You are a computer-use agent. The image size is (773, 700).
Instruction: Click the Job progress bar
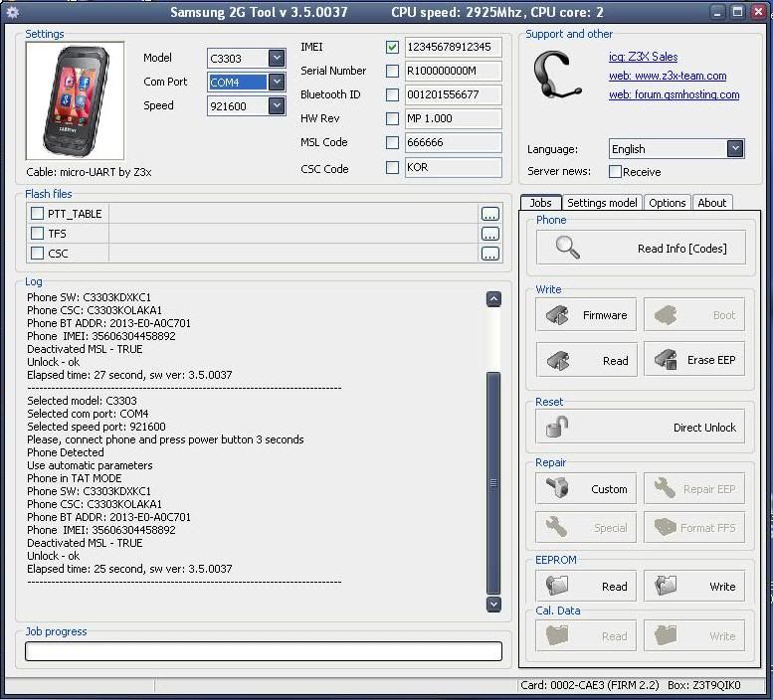point(264,651)
